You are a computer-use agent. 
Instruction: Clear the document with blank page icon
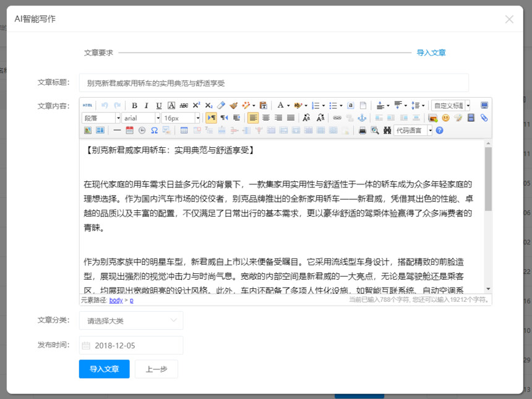pos(363,105)
